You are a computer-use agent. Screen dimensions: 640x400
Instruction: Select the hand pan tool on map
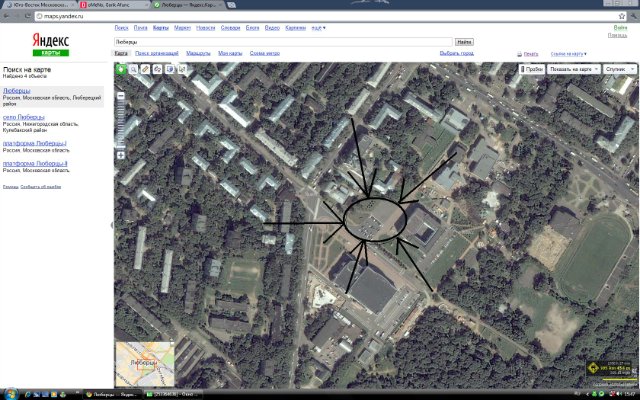[121, 69]
